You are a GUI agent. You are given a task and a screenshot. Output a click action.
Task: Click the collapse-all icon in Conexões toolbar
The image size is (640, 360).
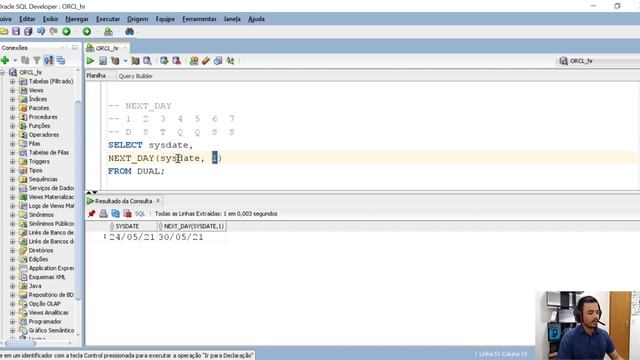pos(61,60)
